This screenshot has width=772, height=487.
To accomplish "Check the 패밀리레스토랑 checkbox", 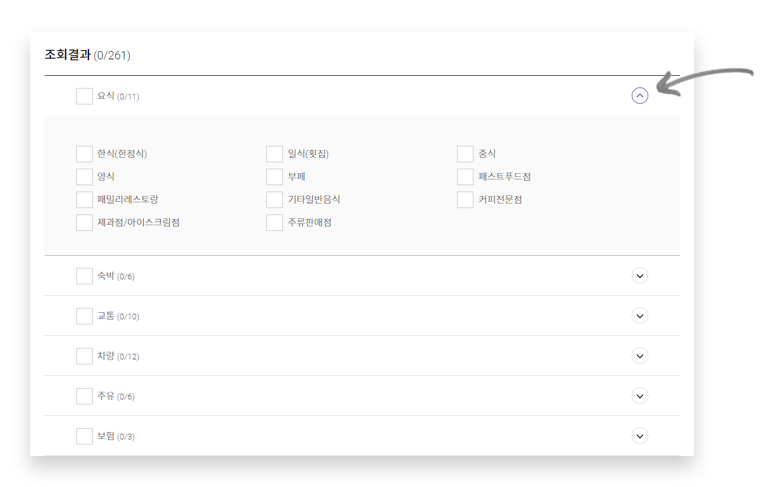I will click(x=84, y=200).
